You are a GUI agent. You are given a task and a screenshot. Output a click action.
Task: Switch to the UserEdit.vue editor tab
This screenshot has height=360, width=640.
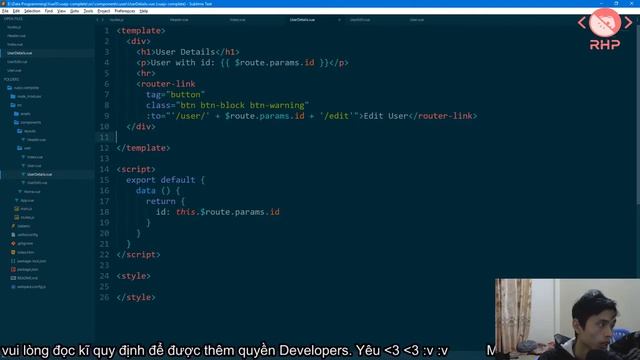pyautogui.click(x=360, y=20)
